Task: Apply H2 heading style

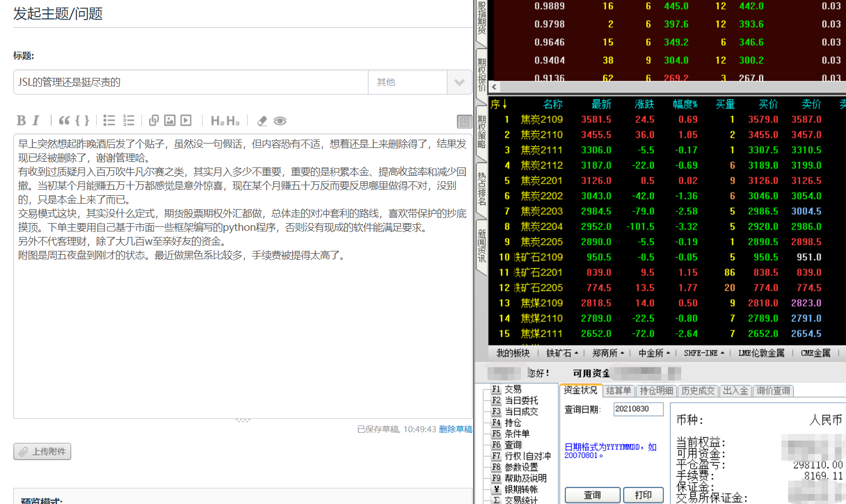Action: [x=218, y=121]
